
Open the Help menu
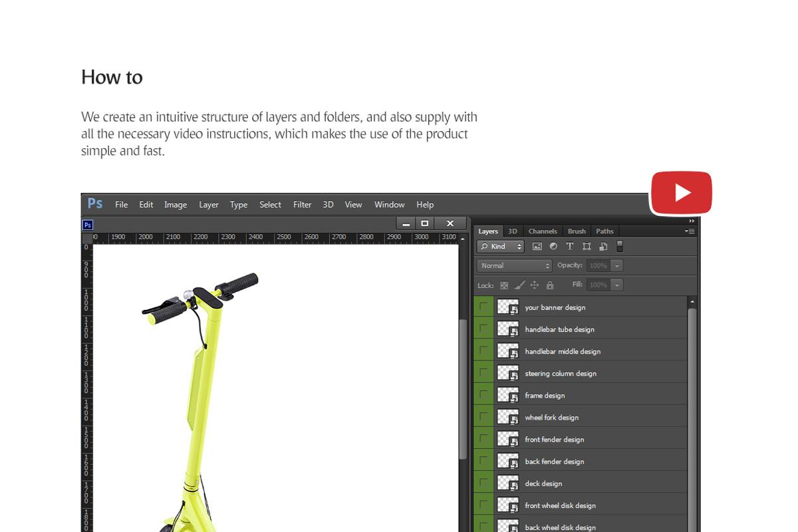tap(425, 205)
